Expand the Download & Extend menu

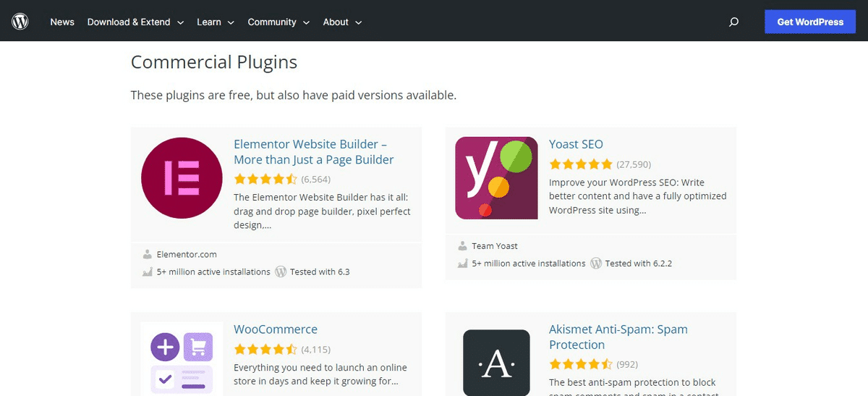[135, 22]
